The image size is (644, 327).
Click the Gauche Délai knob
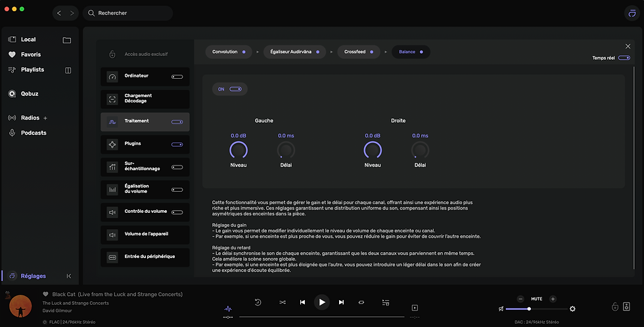[286, 150]
